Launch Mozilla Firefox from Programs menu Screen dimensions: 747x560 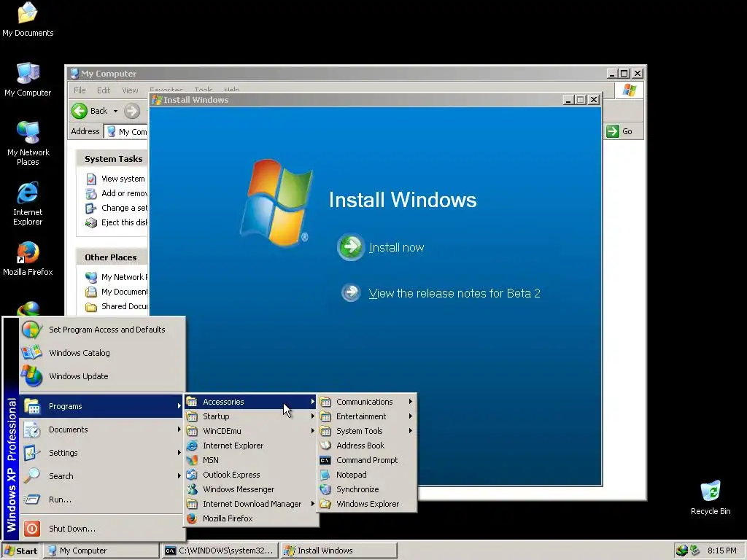(x=251, y=518)
